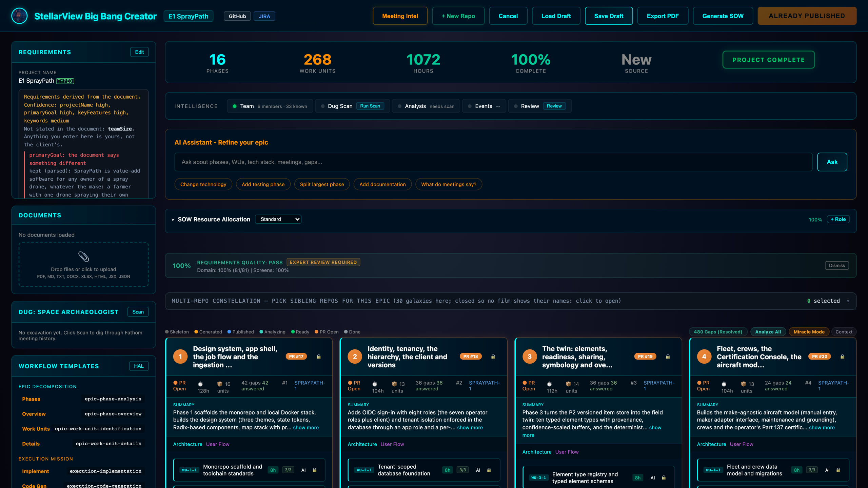Select the JIRA source tag
Image resolution: width=868 pixels, height=488 pixels.
[264, 16]
